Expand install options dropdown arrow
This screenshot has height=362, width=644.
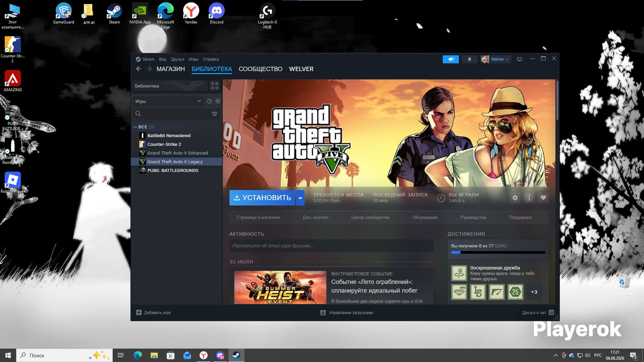coord(300,198)
